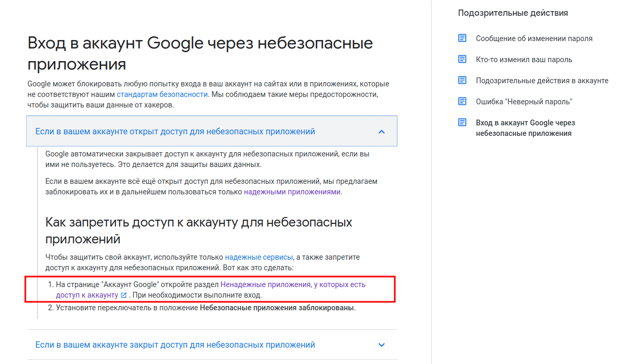The height and width of the screenshot is (364, 622).
Task: Collapse the section using the up chevron
Action: click(x=382, y=132)
